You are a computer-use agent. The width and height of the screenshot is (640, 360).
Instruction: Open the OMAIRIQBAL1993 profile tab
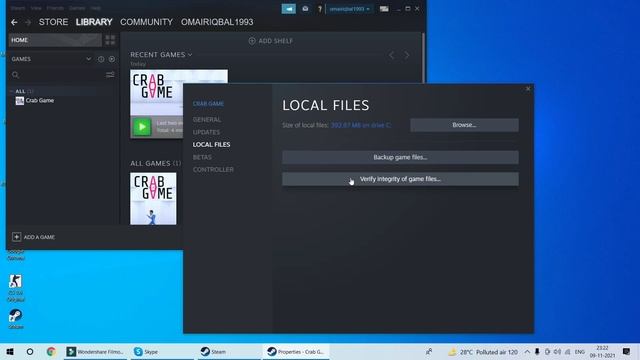tap(217, 22)
